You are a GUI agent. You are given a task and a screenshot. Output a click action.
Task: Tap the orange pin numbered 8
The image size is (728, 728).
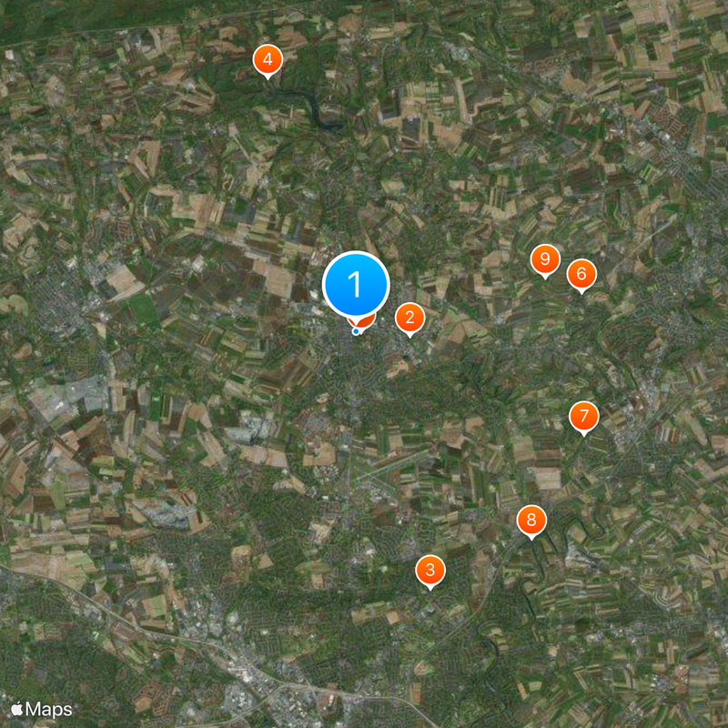(531, 520)
